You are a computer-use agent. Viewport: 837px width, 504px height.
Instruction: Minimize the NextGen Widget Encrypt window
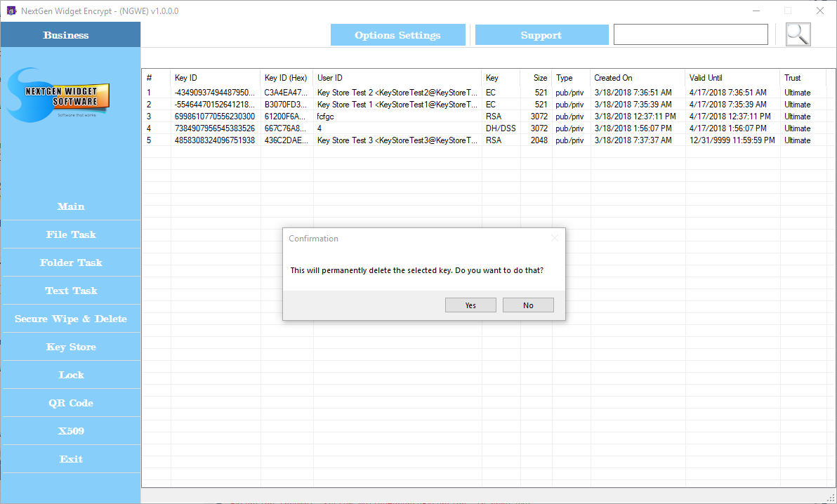[756, 11]
